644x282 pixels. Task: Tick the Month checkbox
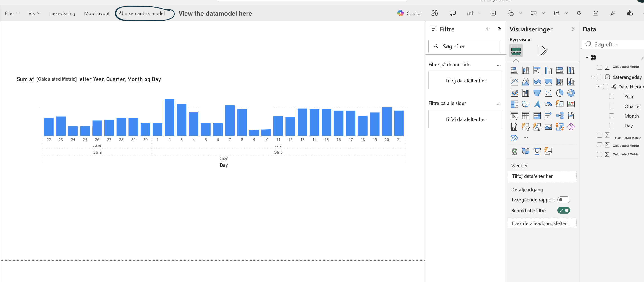(x=611, y=116)
